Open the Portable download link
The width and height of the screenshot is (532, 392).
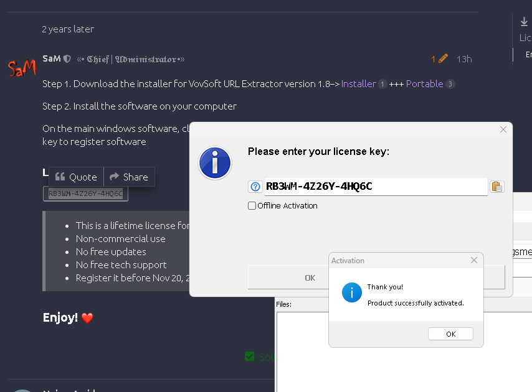tap(424, 84)
